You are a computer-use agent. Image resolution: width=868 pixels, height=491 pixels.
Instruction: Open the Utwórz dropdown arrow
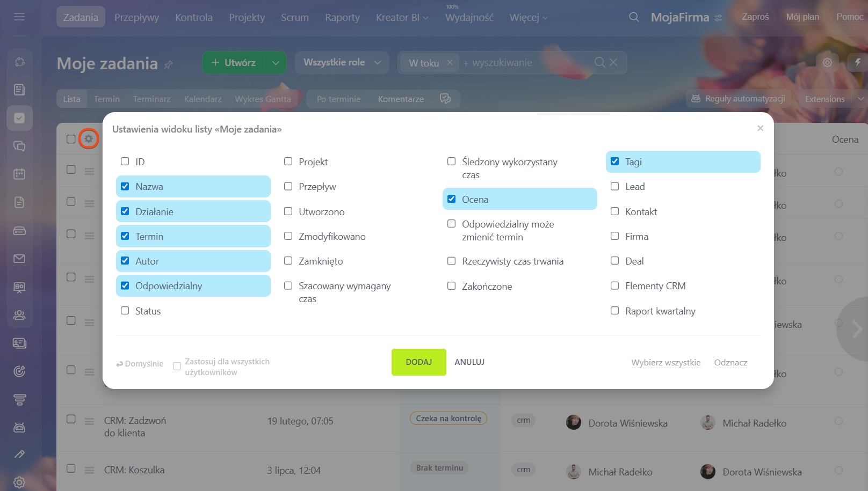[x=276, y=63]
